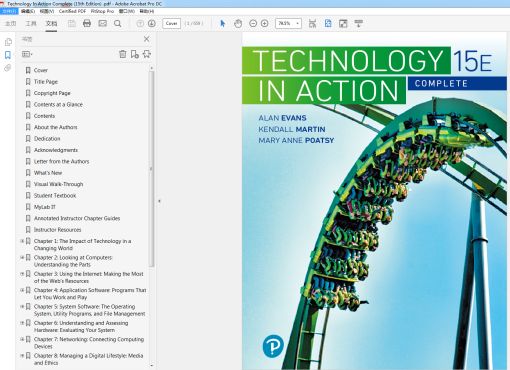Expand Chapter 5 System Software bookmark

tap(22, 306)
